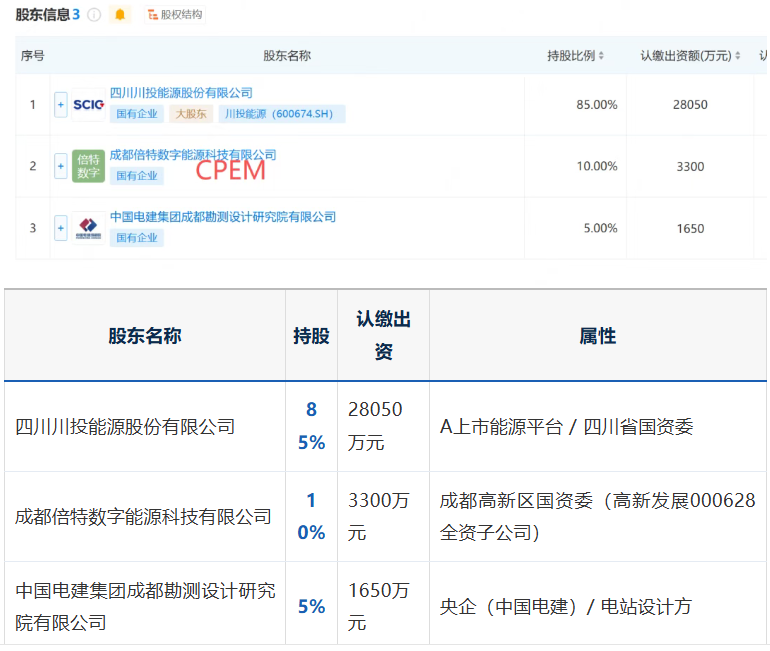This screenshot has width=770, height=651.
Task: Click the info icon beside 股东信息
Action: 94,15
